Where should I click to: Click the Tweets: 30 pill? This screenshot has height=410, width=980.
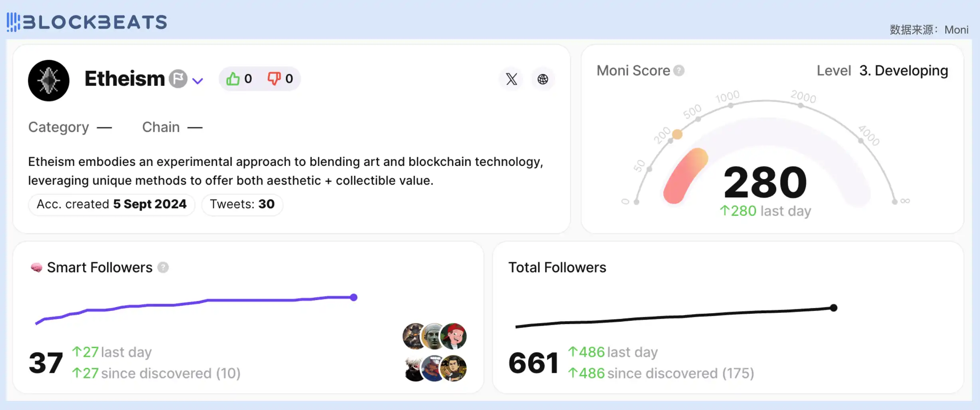coord(242,204)
